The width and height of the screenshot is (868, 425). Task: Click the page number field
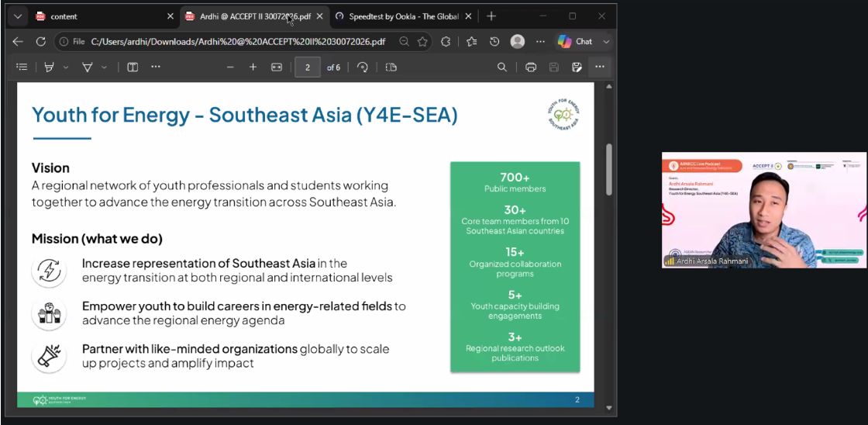[x=307, y=67]
